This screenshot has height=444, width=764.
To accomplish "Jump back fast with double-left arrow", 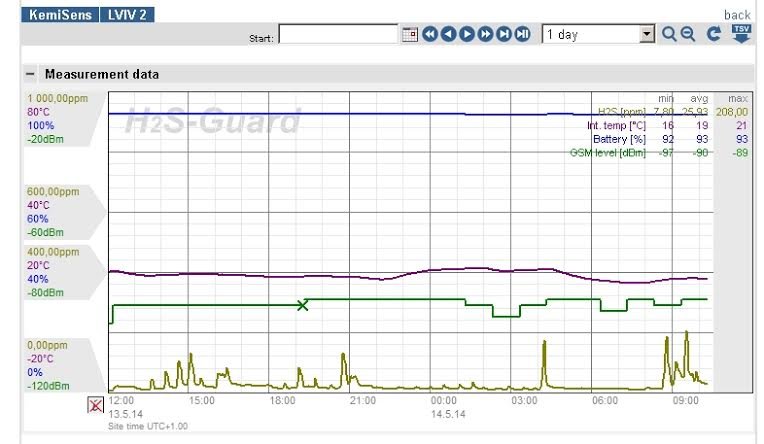I will point(430,34).
